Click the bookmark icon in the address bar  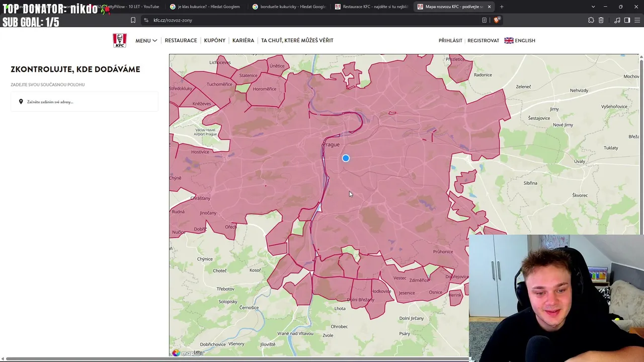[x=133, y=20]
